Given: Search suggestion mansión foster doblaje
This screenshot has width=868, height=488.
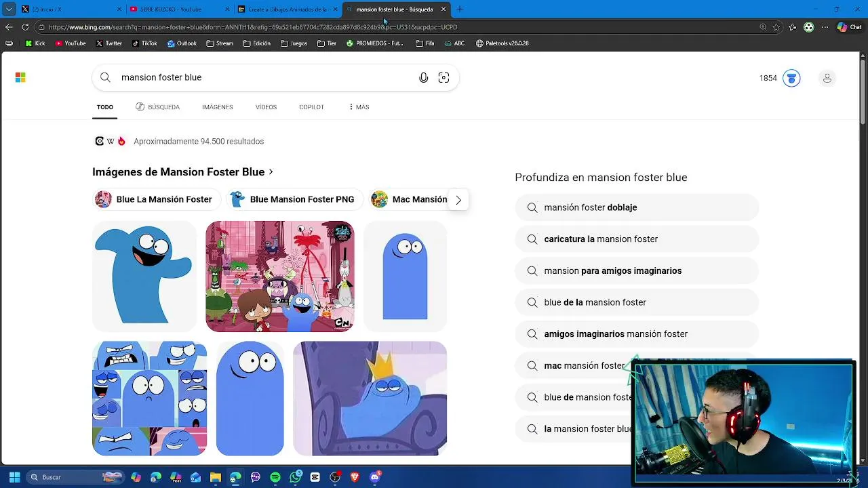Looking at the screenshot, I should pos(637,207).
